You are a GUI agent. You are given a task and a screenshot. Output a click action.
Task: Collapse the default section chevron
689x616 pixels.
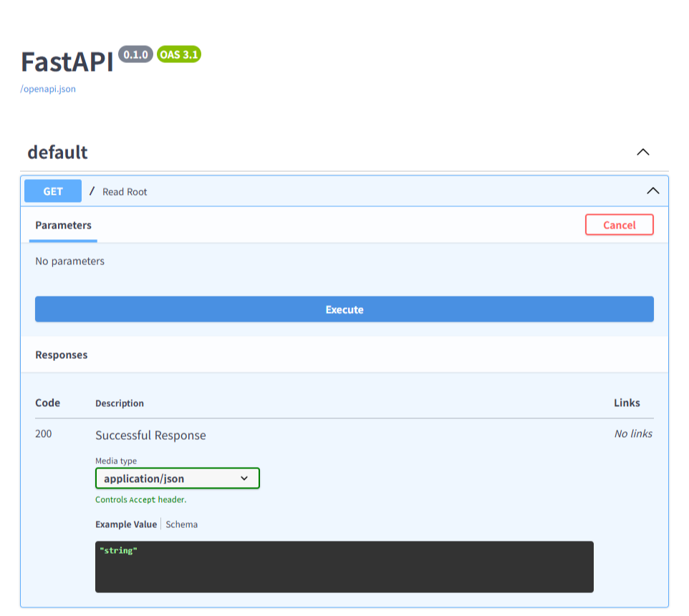coord(643,152)
